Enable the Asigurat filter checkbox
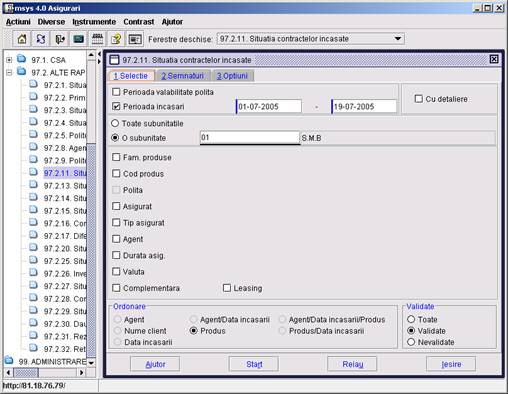This screenshot has height=394, width=508. pyautogui.click(x=116, y=206)
